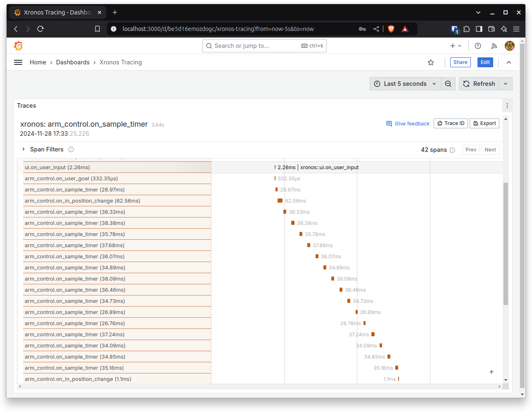Screen dimensions: 532x411
Task: Click the share icon in the address bar
Action: click(376, 29)
